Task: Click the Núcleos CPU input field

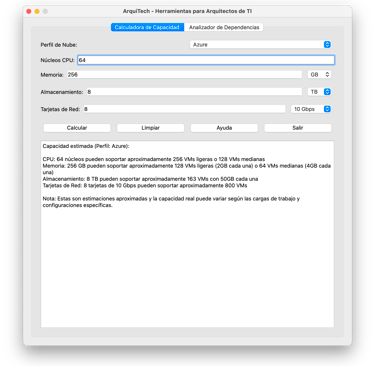Action: 206,60
